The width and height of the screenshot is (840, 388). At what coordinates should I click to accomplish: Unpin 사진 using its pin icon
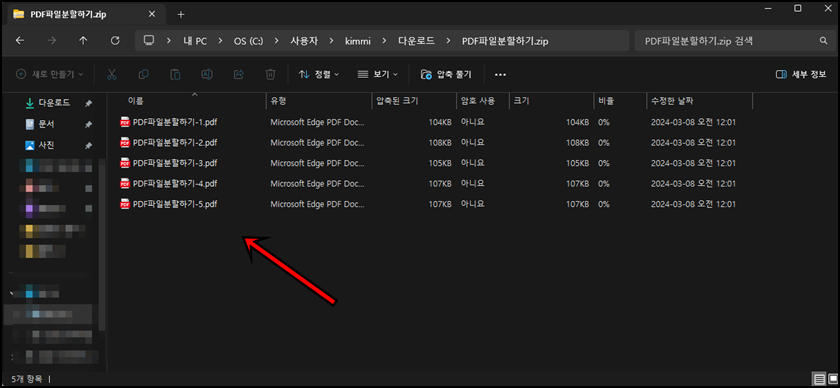(88, 145)
